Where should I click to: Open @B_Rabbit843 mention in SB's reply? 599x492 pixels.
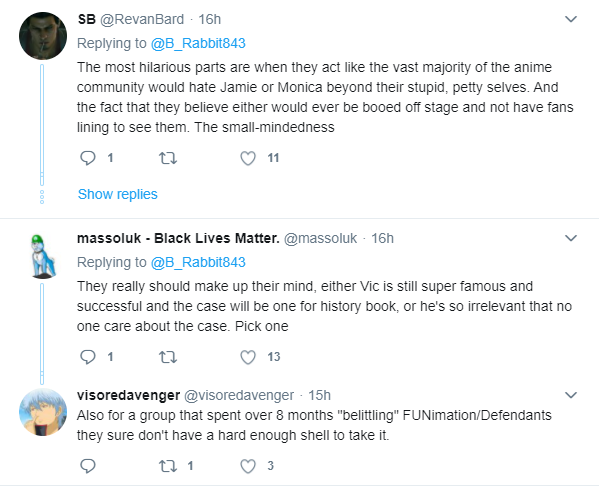click(198, 43)
